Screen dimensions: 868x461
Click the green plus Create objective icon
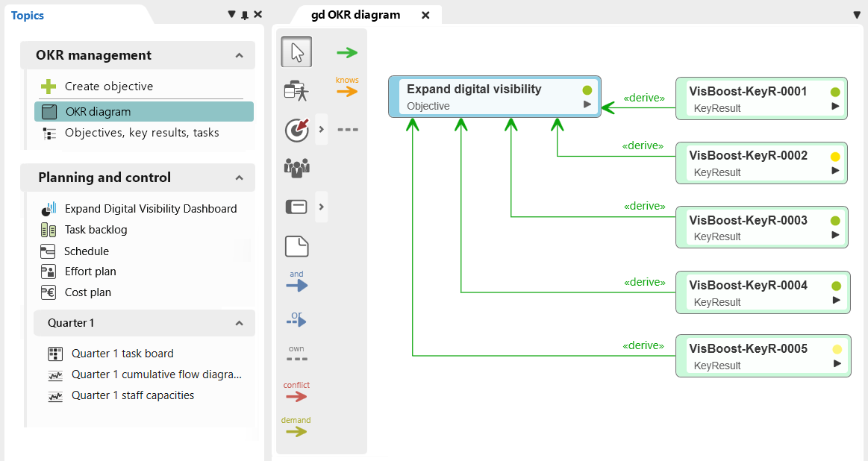49,87
